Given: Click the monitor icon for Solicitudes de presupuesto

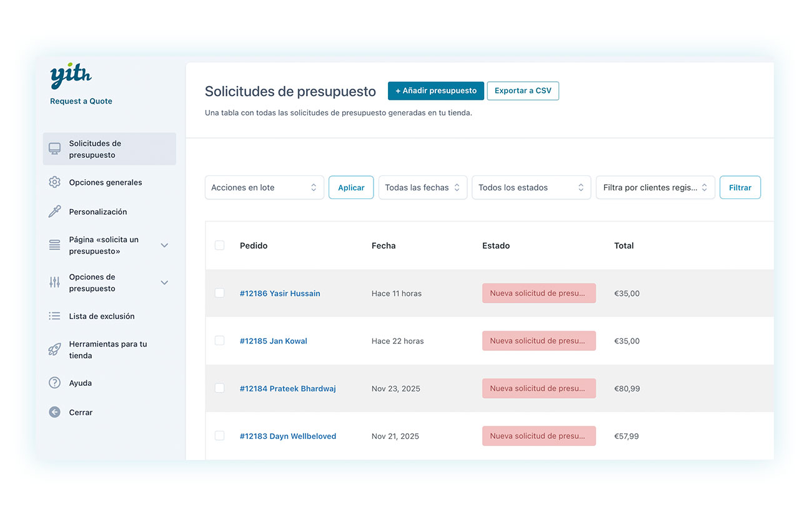Looking at the screenshot, I should [x=55, y=149].
